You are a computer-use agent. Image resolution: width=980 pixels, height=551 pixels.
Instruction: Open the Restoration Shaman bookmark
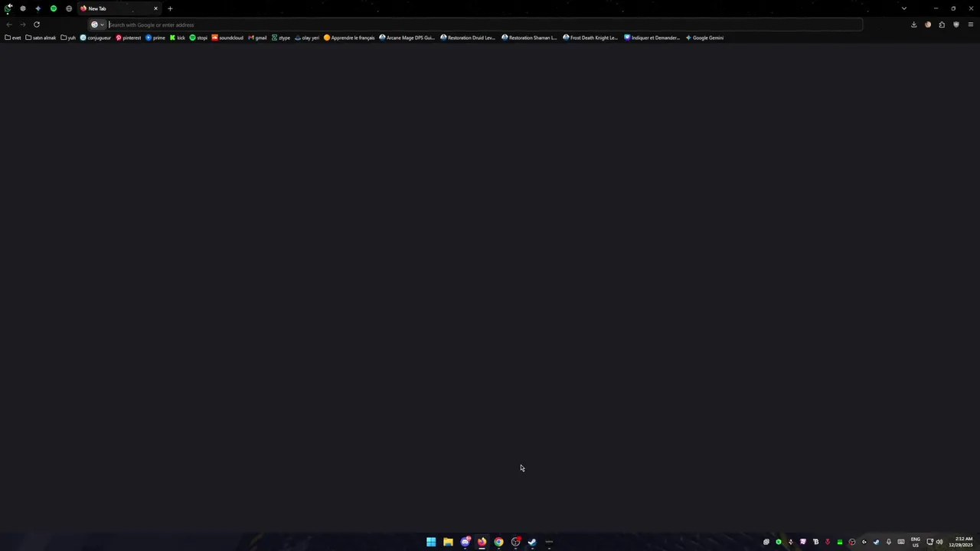point(529,37)
